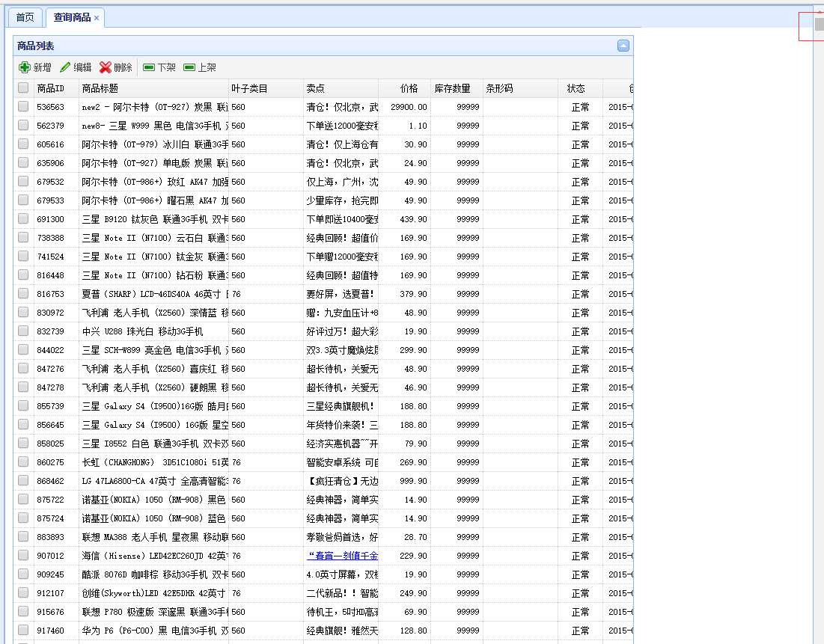
Task: Check the row for product 562379
Action: point(23,126)
